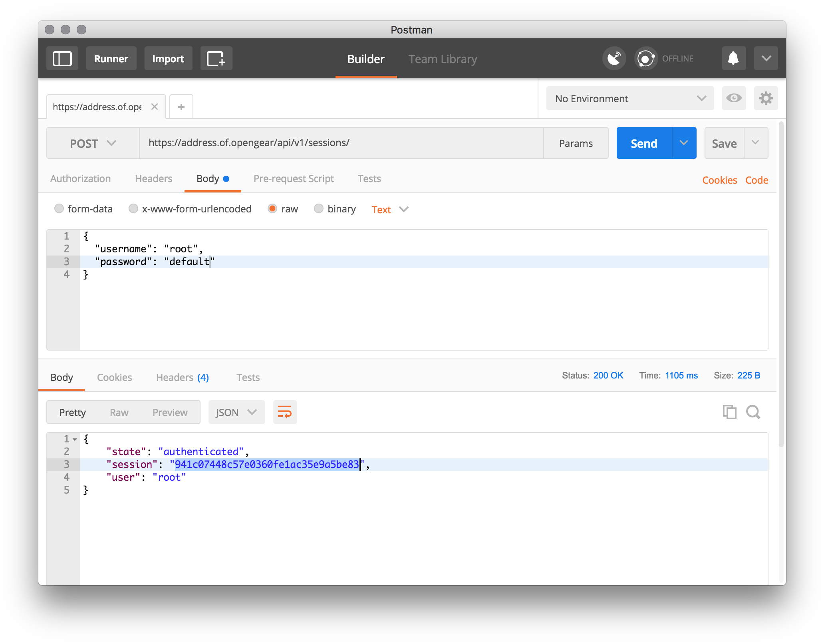The height and width of the screenshot is (644, 824).
Task: Click the highlighted session token value
Action: pyautogui.click(x=267, y=464)
